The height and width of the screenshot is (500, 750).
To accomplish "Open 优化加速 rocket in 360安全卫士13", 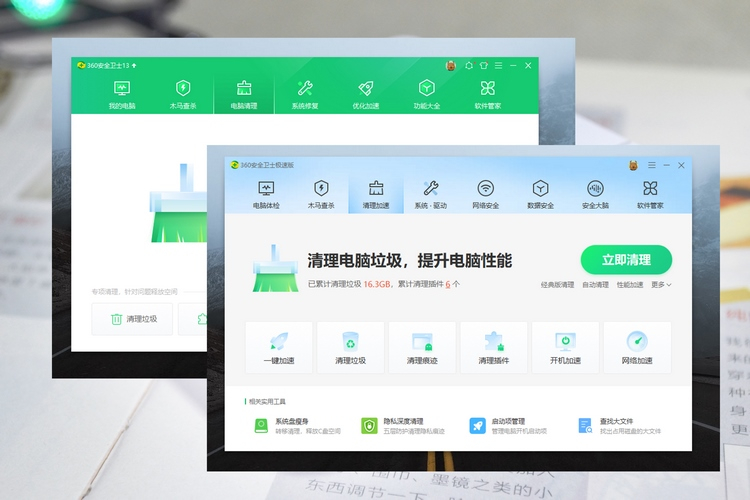I will (x=366, y=95).
